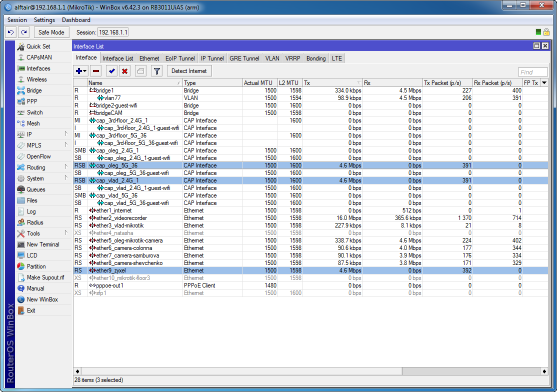Open Mesh sidebar item

tap(33, 123)
